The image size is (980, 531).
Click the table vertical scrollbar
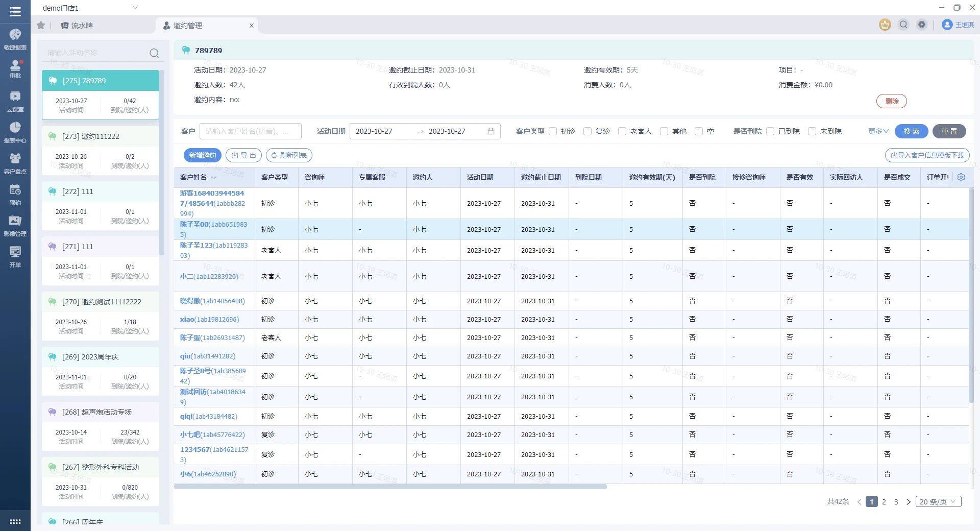tap(971, 295)
